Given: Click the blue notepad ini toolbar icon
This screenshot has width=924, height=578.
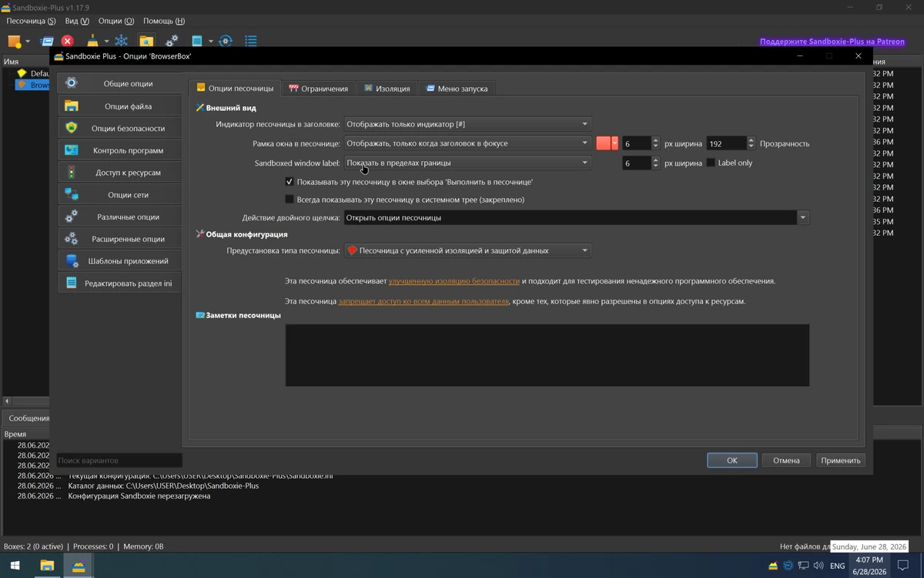Looking at the screenshot, I should [197, 41].
